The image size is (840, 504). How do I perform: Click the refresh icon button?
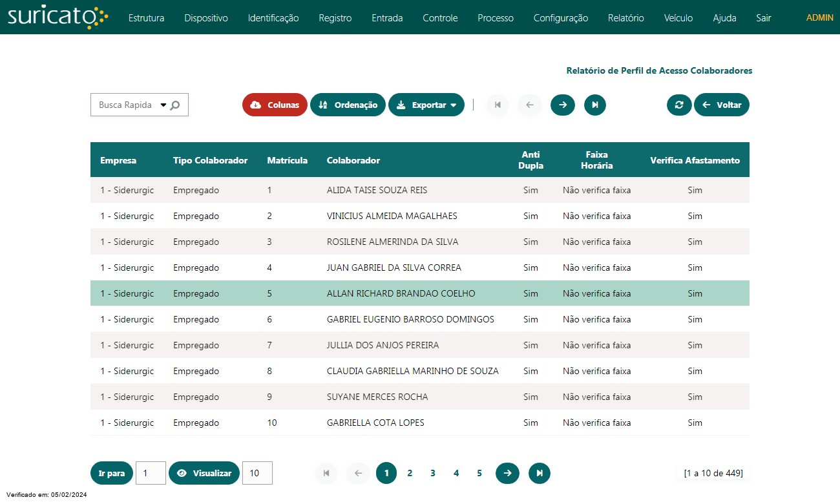679,105
